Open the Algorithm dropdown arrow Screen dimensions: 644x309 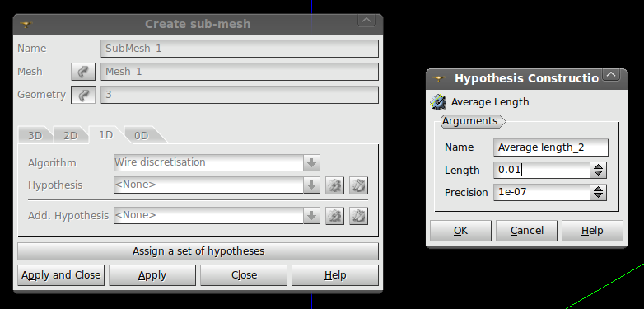311,162
